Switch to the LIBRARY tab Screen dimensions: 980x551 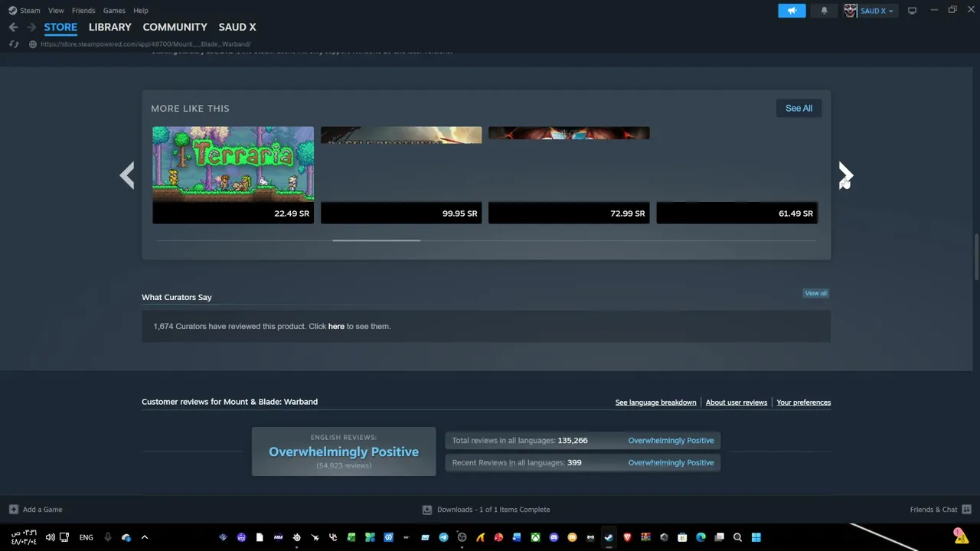[110, 27]
